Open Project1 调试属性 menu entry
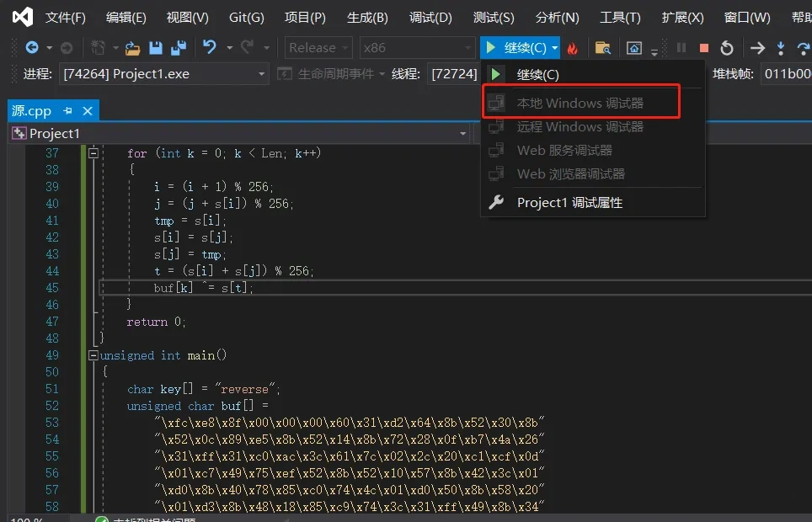This screenshot has width=812, height=522. 593,202
